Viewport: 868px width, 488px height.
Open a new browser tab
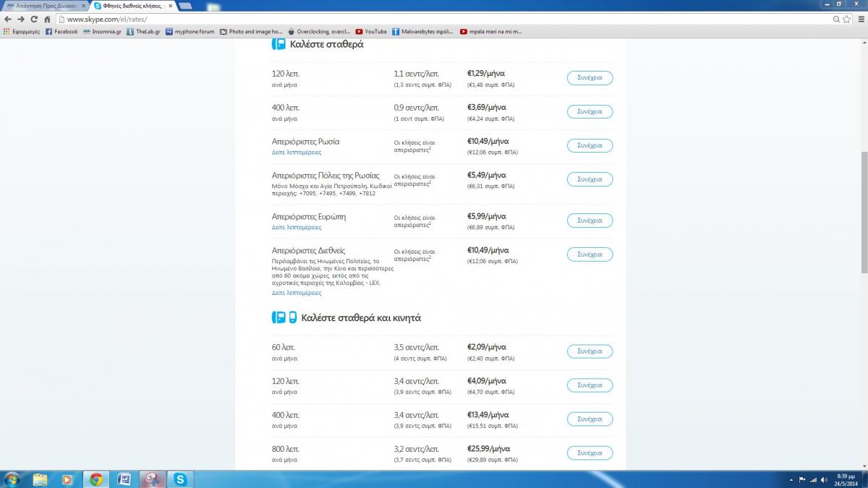[x=185, y=6]
